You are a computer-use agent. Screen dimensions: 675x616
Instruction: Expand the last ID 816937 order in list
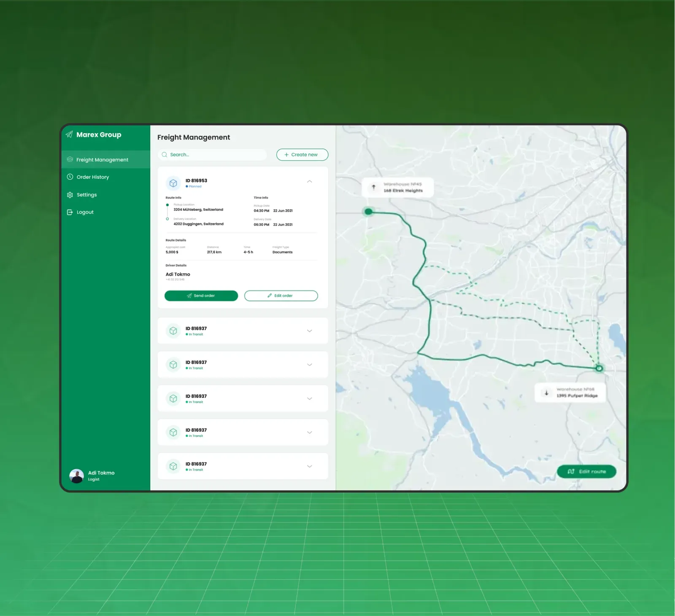click(x=309, y=466)
